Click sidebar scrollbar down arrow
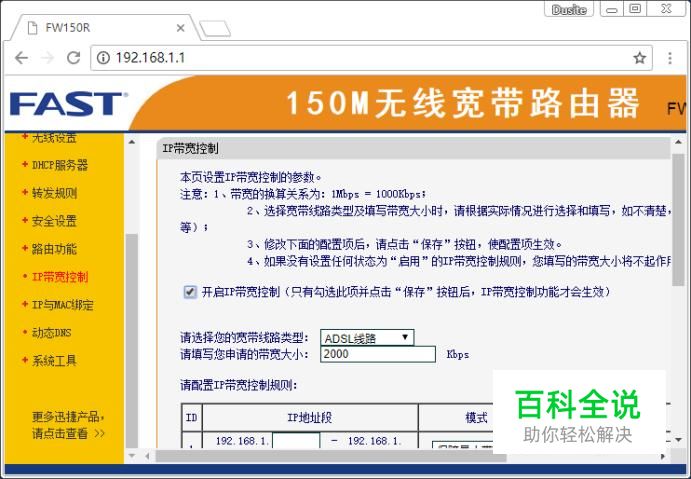The image size is (691, 479). [131, 456]
